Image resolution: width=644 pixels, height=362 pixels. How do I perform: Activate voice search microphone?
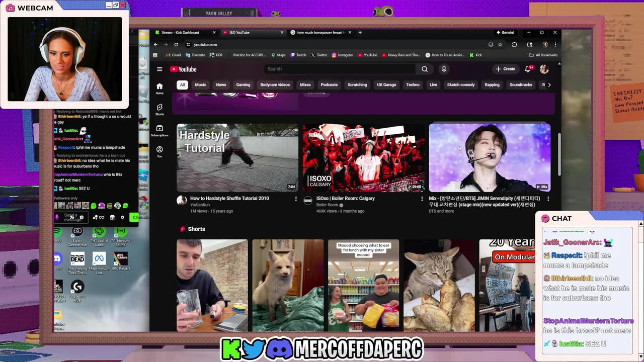click(444, 69)
